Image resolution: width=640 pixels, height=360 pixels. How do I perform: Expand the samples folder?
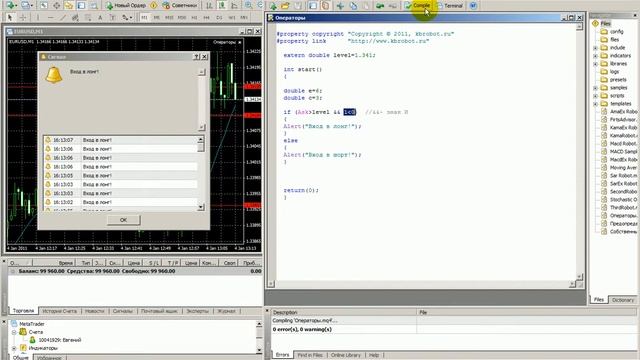click(595, 88)
